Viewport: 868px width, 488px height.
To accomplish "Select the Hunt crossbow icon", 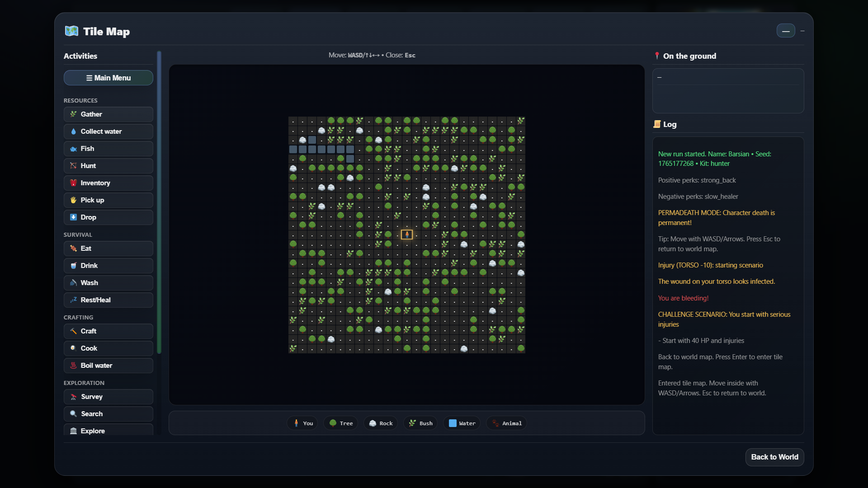I will click(74, 166).
